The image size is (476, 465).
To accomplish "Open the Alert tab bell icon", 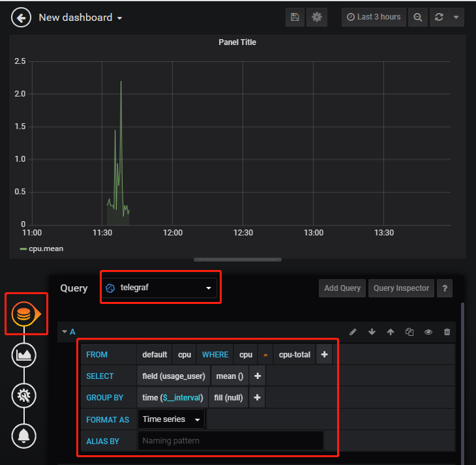I will [x=23, y=436].
